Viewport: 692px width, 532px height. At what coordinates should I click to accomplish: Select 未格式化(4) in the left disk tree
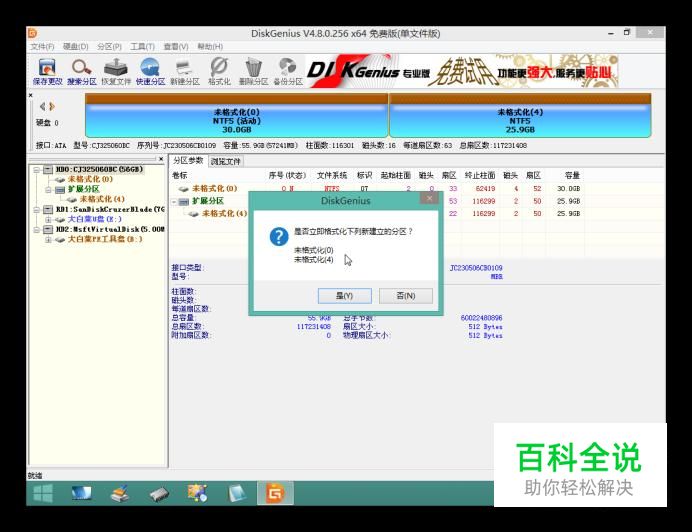click(102, 199)
